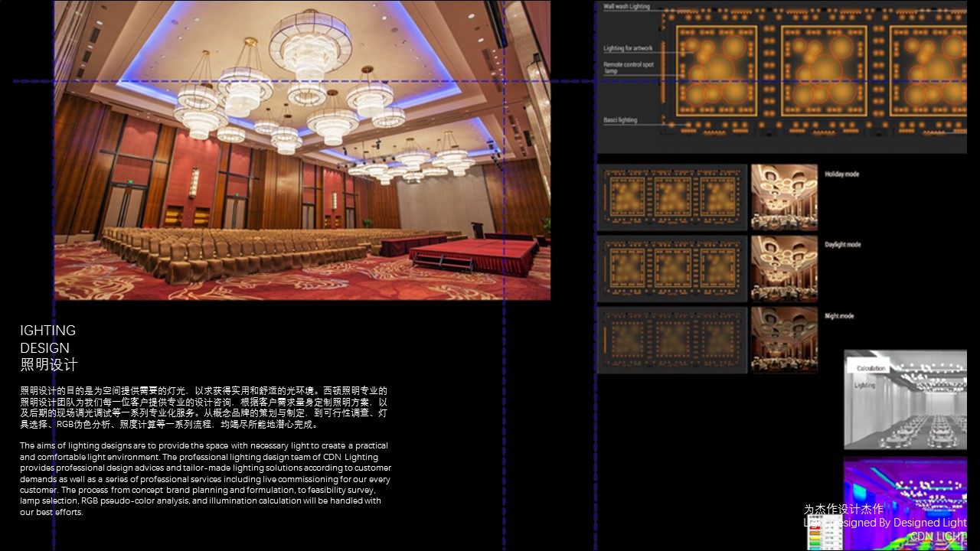The image size is (980, 551).
Task: Open the grayscale Calculation Lighting render
Action: [905, 399]
